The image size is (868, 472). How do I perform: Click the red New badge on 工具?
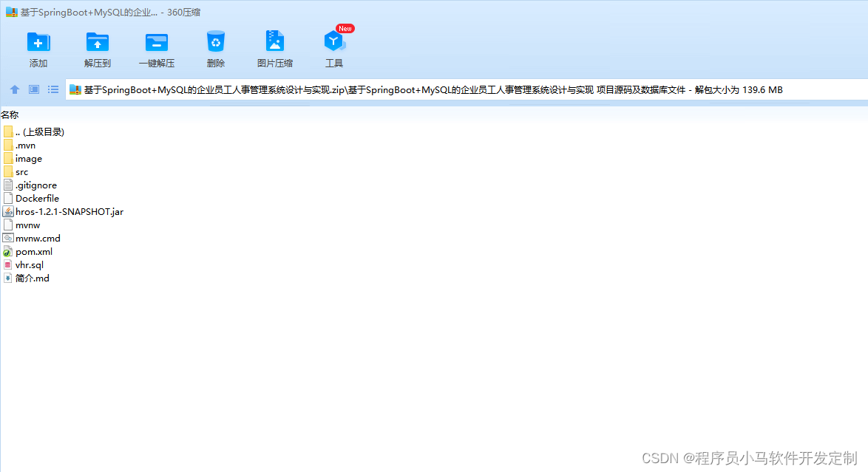point(345,28)
